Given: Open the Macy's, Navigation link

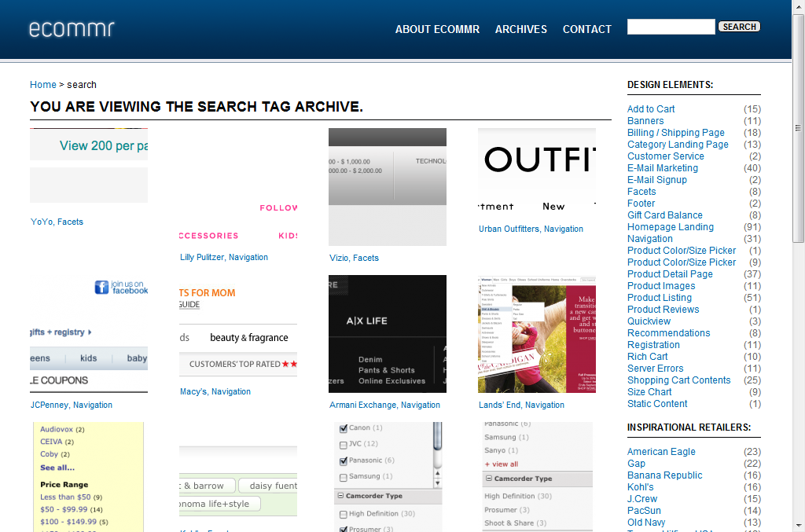Looking at the screenshot, I should (215, 391).
